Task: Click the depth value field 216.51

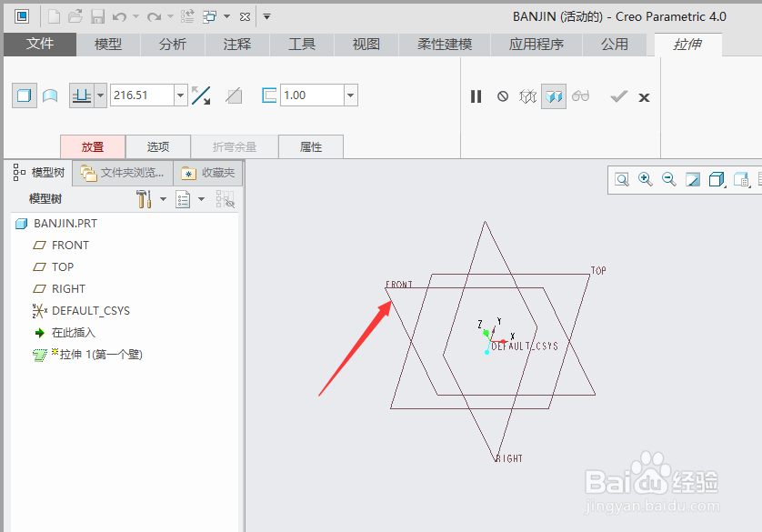Action: [143, 95]
